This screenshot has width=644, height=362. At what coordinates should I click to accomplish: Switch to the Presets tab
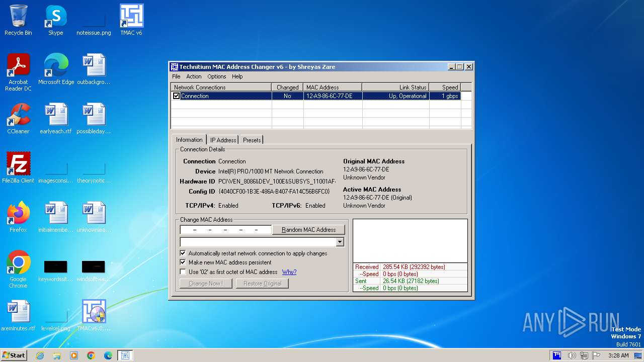pyautogui.click(x=252, y=140)
